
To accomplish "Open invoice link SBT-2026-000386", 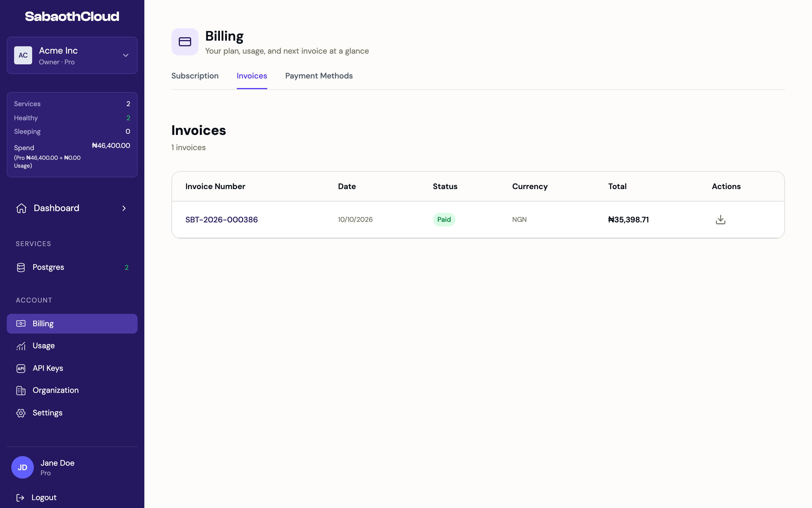I will point(222,220).
